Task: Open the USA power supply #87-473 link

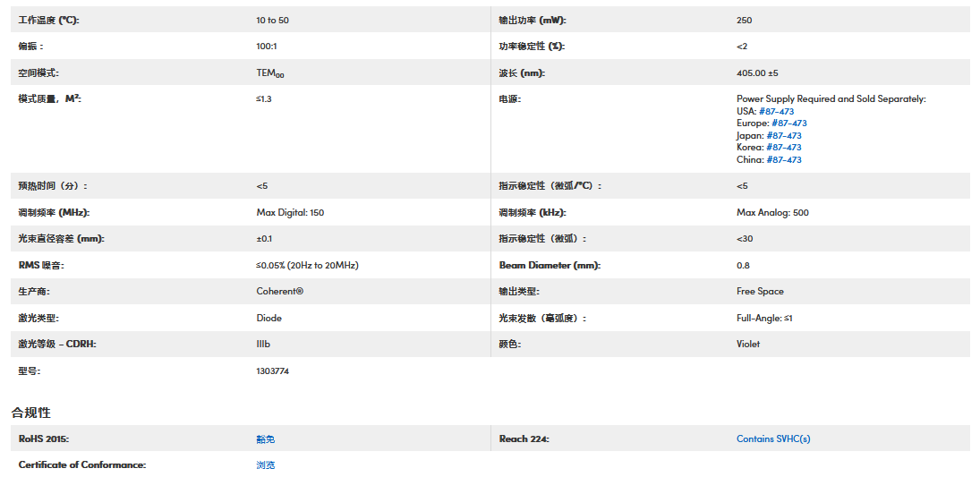Action: [776, 112]
